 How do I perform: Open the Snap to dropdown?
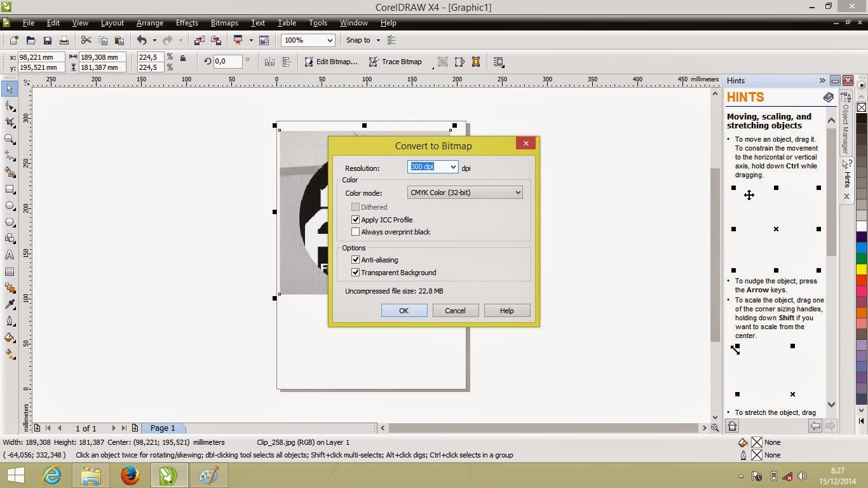tap(378, 40)
